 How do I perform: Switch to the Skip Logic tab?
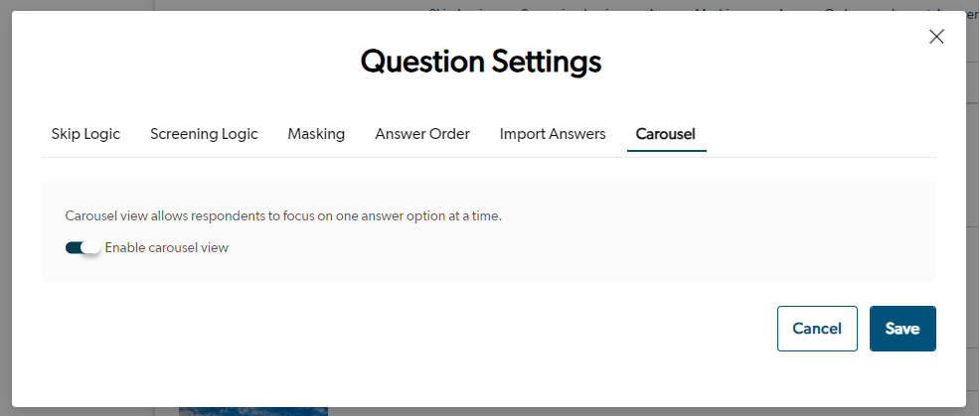click(85, 134)
